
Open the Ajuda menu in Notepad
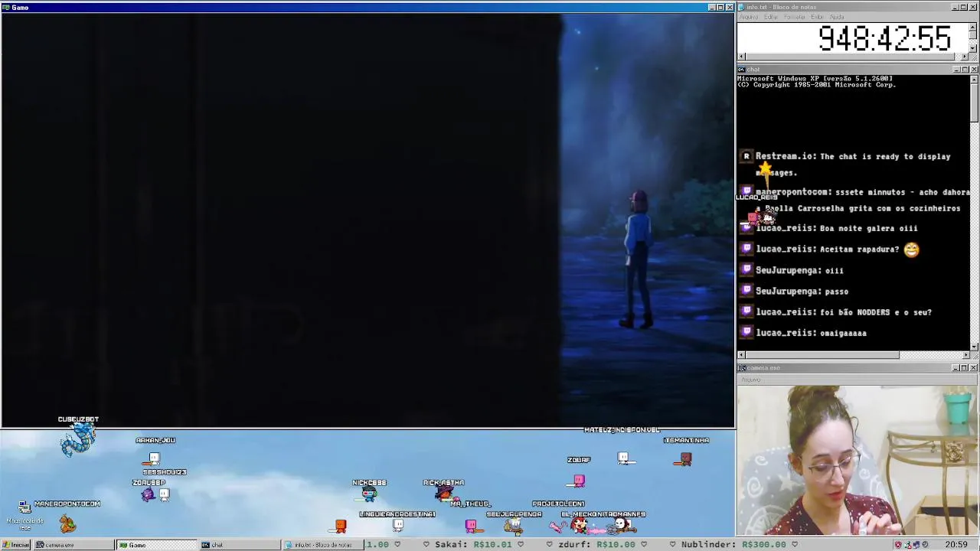coord(837,17)
